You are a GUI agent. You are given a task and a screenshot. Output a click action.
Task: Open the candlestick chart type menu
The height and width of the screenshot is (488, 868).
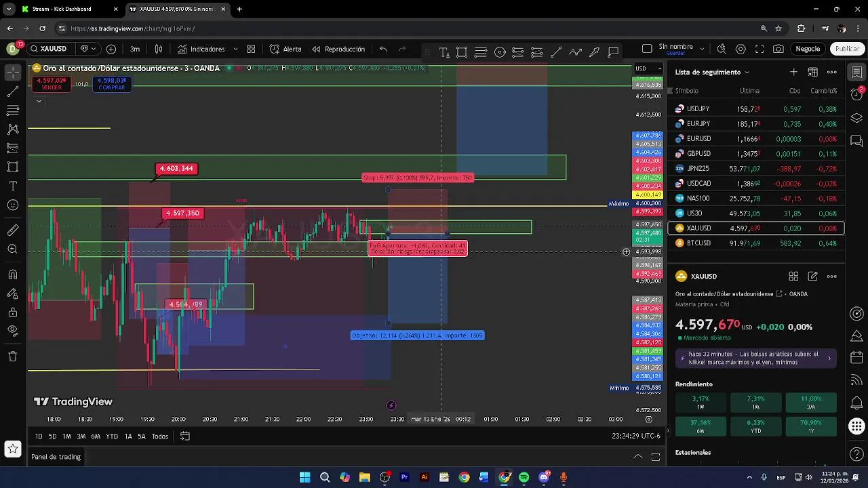[159, 49]
